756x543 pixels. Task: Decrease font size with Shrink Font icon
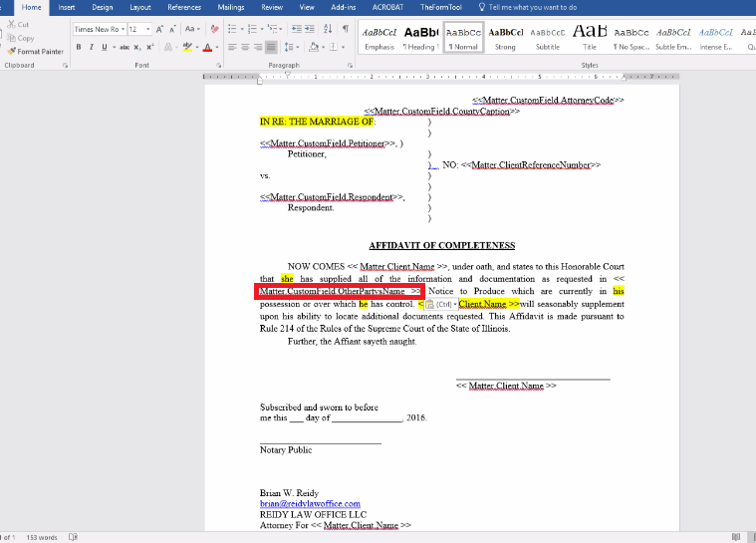coord(172,30)
